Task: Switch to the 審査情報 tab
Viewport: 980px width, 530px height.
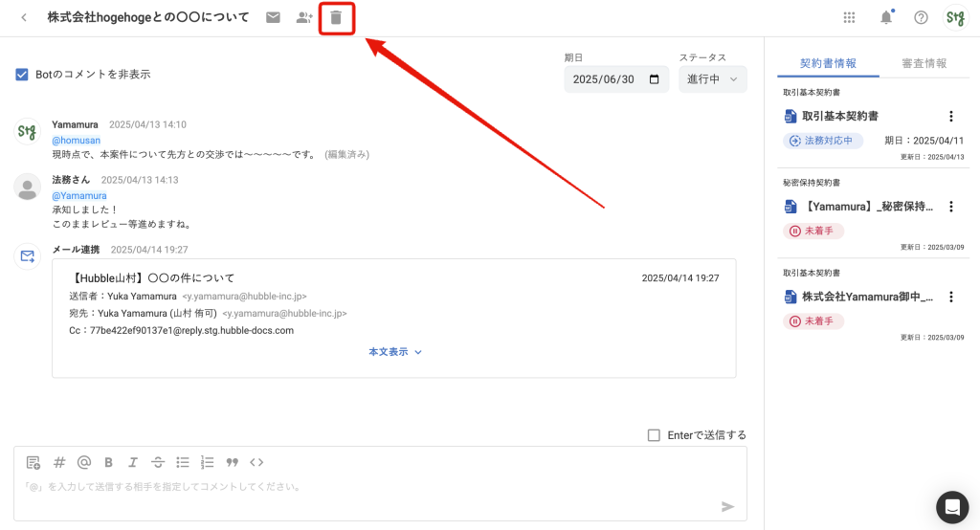Action: coord(924,63)
